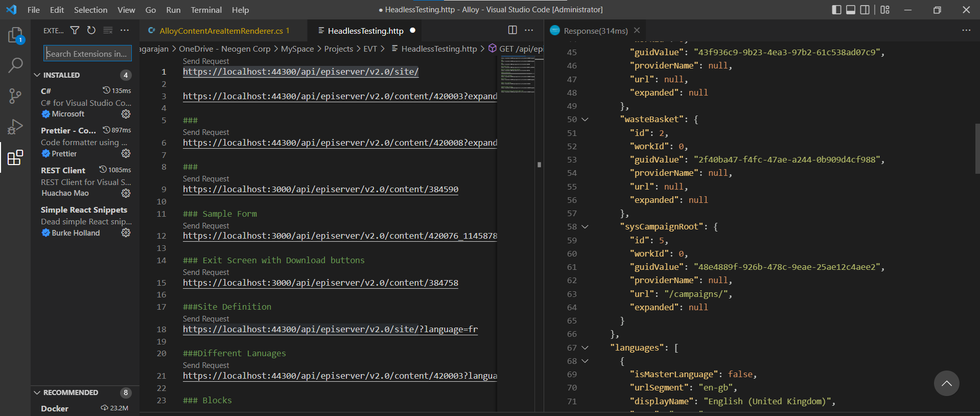Viewport: 980px width, 416px height.
Task: Click the filter extensions funnel icon
Action: tap(75, 31)
